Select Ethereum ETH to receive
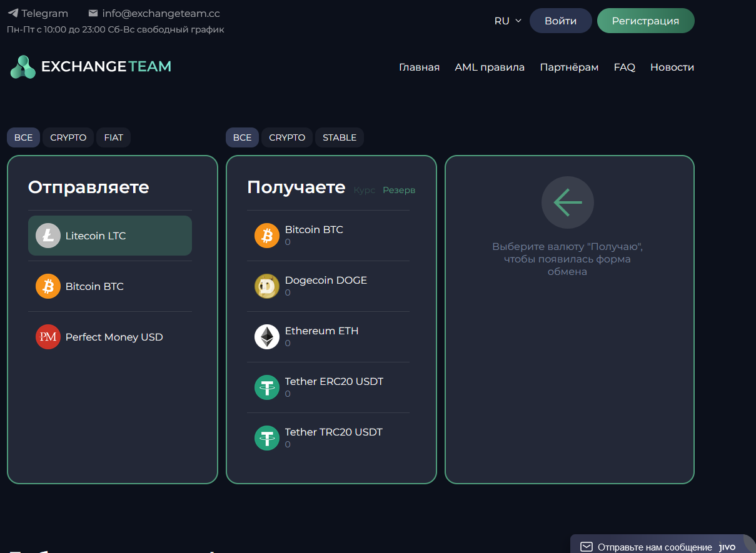The image size is (756, 553). click(328, 337)
